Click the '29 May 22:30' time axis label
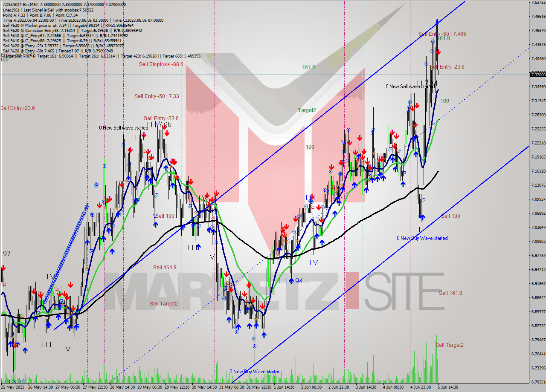 point(177,387)
